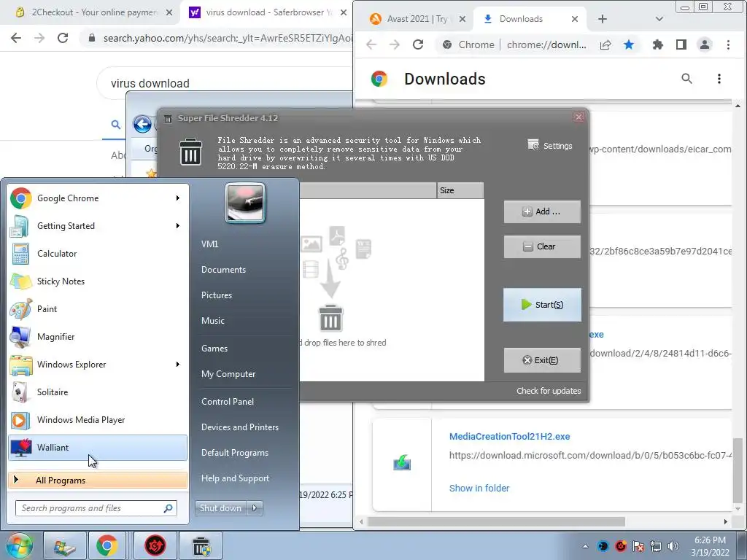Open Games from Start menu
Image resolution: width=747 pixels, height=560 pixels.
tap(214, 348)
